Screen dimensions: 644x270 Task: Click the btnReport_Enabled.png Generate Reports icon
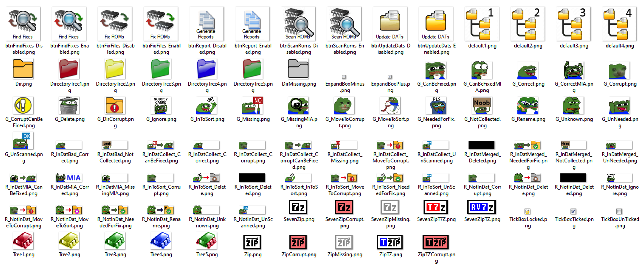252,24
